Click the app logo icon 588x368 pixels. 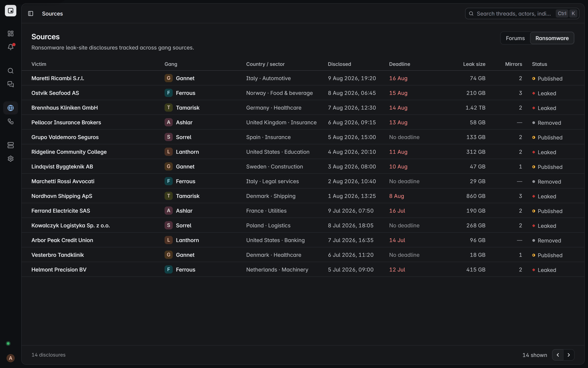pyautogui.click(x=10, y=11)
